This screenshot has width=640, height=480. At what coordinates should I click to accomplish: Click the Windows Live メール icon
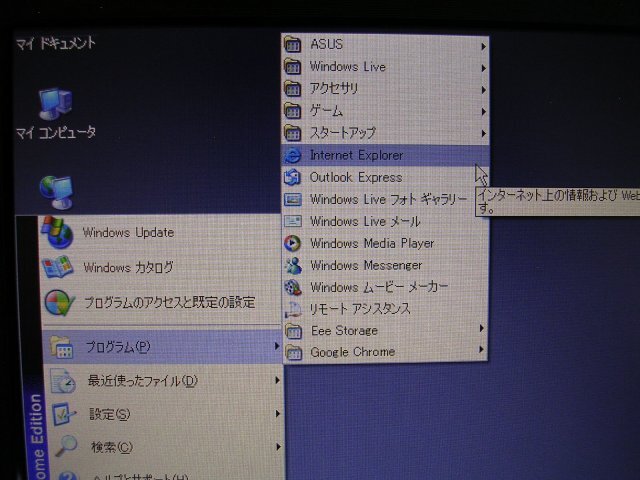[x=293, y=221]
